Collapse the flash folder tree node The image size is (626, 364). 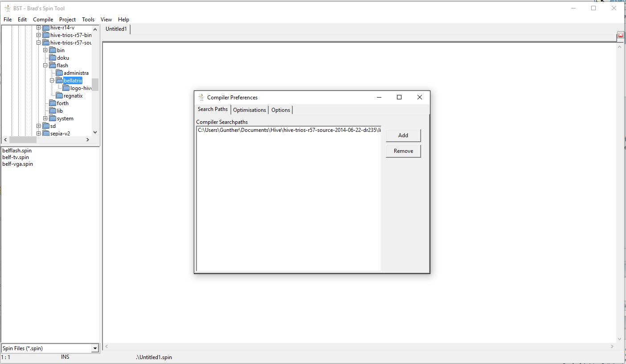coord(45,65)
